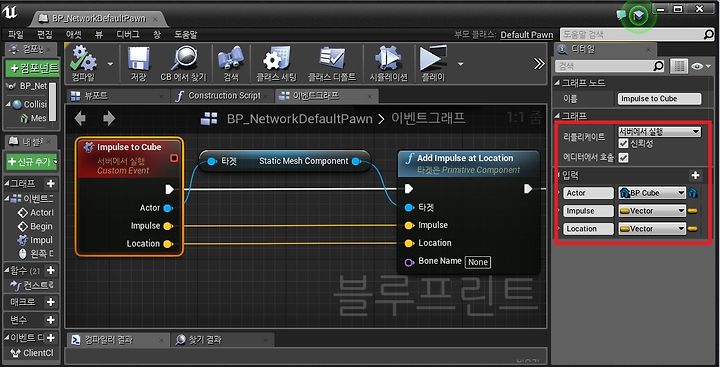Edit the Actor input name field
Viewport: 720px width, 367px height.
point(589,193)
